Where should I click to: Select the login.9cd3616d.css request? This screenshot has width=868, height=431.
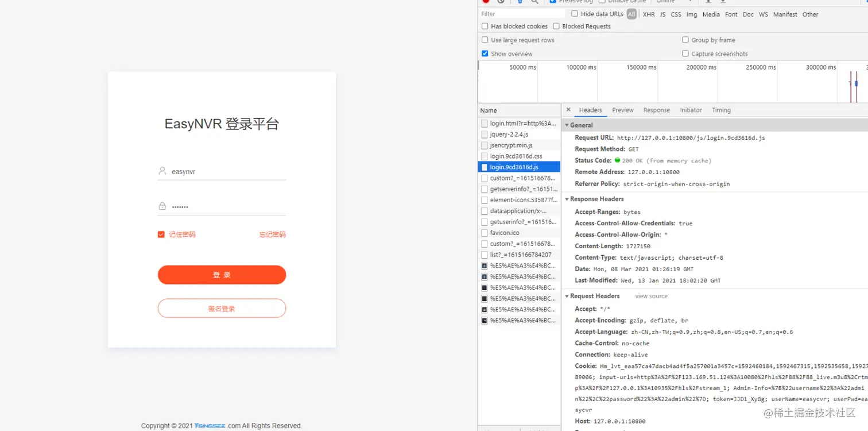pyautogui.click(x=519, y=156)
